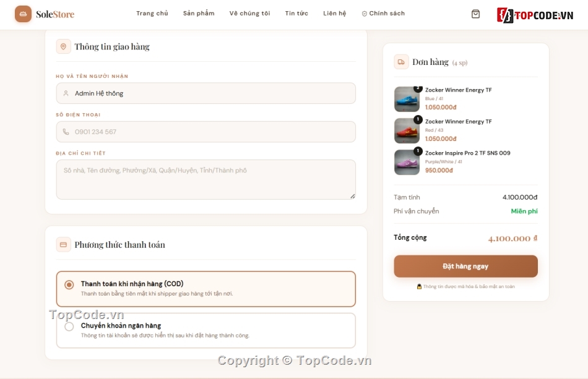Screen dimensions: 588x379
Task: Click the Phương thức thanh toán heading
Action: tap(119, 245)
